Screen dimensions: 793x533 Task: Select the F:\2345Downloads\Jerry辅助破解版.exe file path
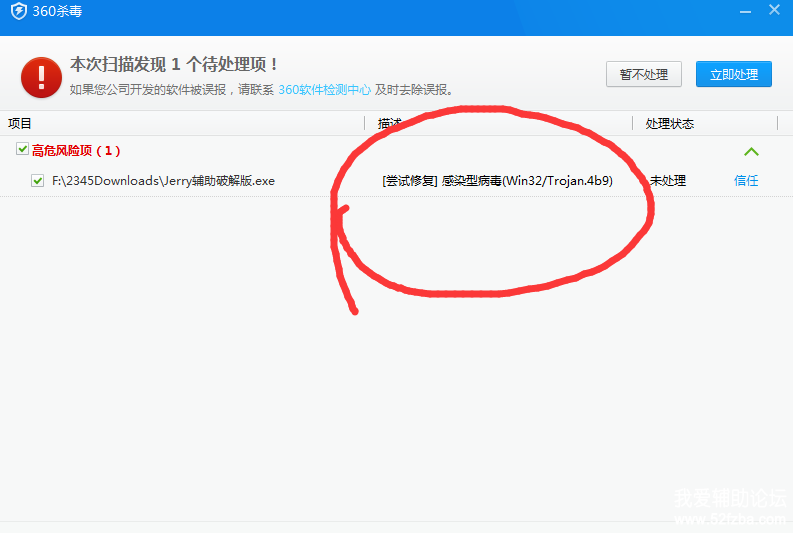(x=163, y=181)
